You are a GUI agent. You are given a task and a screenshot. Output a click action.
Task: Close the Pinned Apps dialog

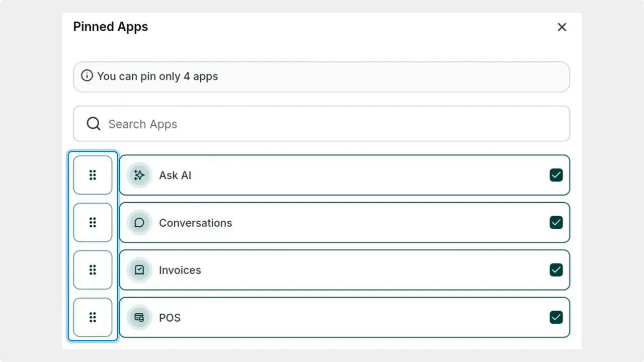[x=562, y=27]
